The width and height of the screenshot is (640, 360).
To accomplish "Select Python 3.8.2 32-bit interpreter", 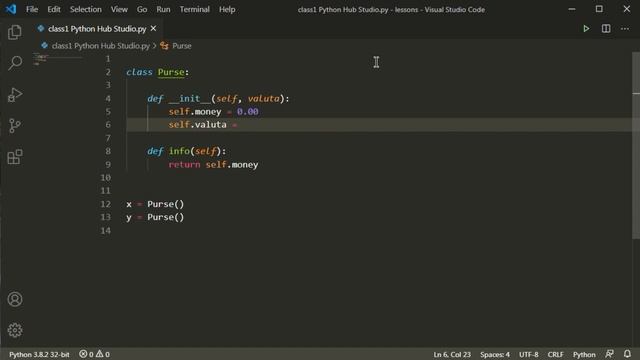I will point(39,354).
